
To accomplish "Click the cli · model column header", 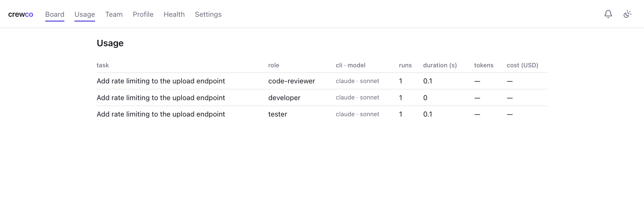I will tap(351, 65).
